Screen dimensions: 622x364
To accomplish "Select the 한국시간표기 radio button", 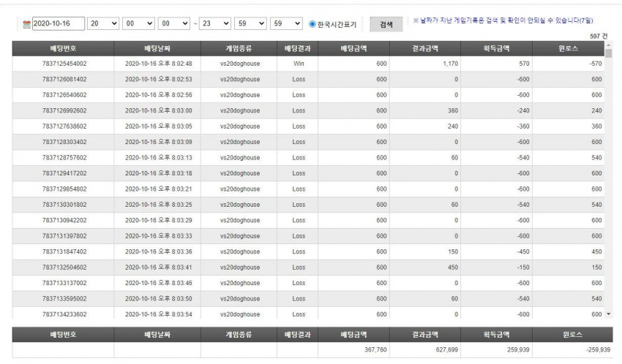I will pos(312,24).
